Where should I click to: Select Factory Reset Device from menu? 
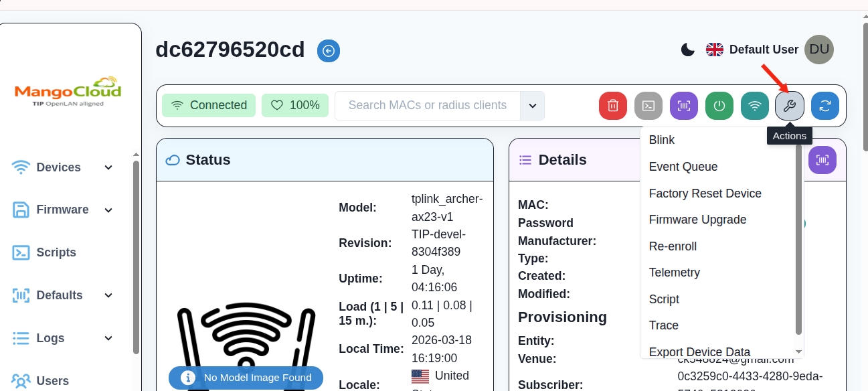click(705, 193)
